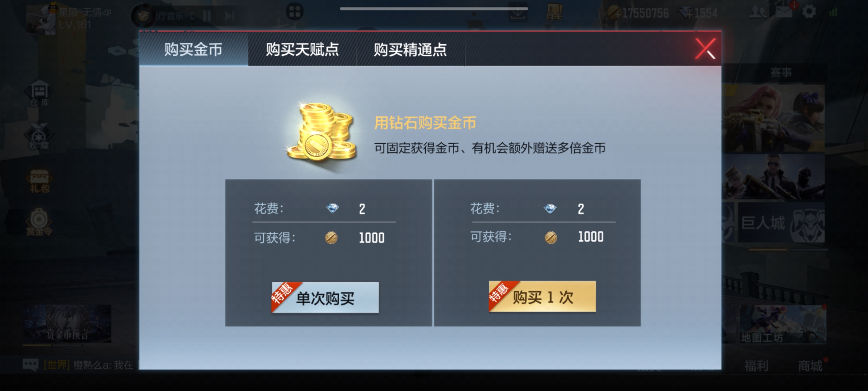This screenshot has height=391, width=868.
Task: Click the 月卡 monthly card icon
Action: pyautogui.click(x=554, y=13)
